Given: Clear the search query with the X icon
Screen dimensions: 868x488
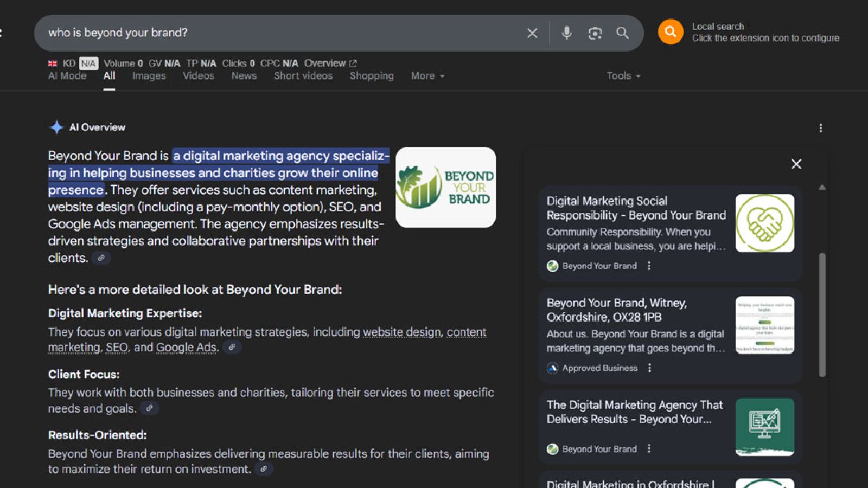Looking at the screenshot, I should pyautogui.click(x=532, y=33).
